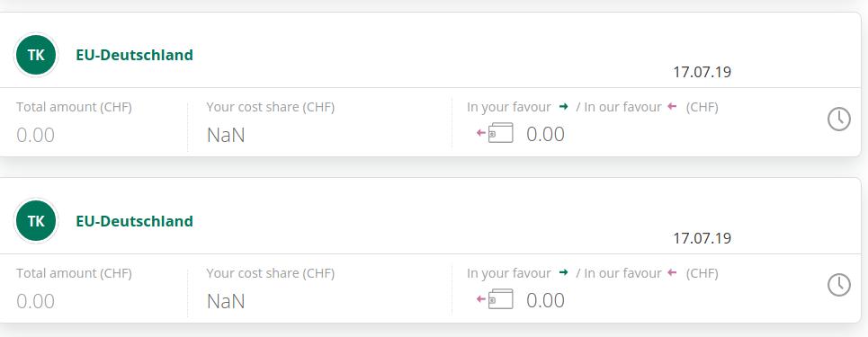Click the wallet icon in second card
Viewport: 868px width, 337px height.
click(500, 299)
